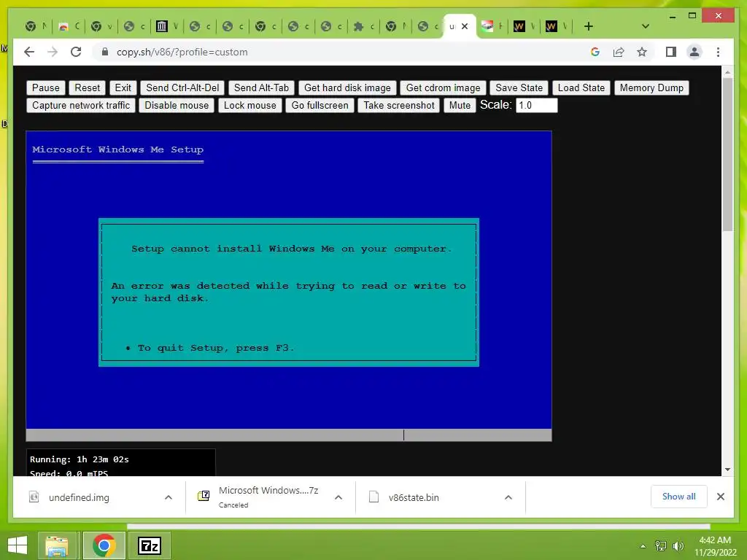The width and height of the screenshot is (747, 560).
Task: Click the network tray icon
Action: 660,545
